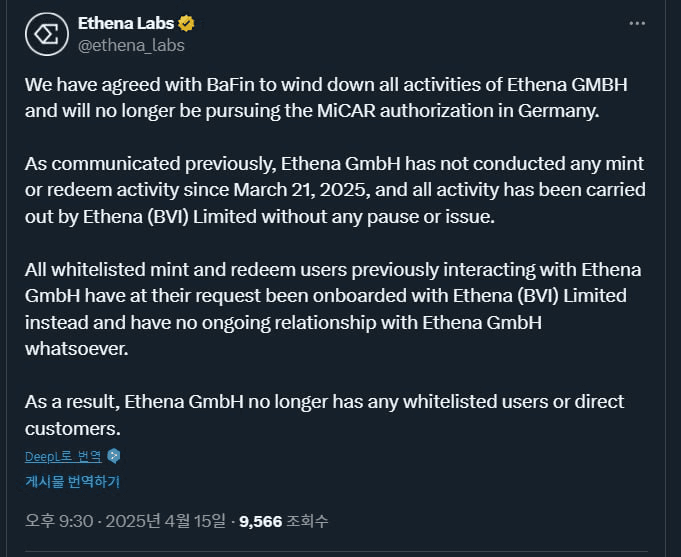
Task: Click the 9,566 조회수 view count
Action: (x=284, y=521)
